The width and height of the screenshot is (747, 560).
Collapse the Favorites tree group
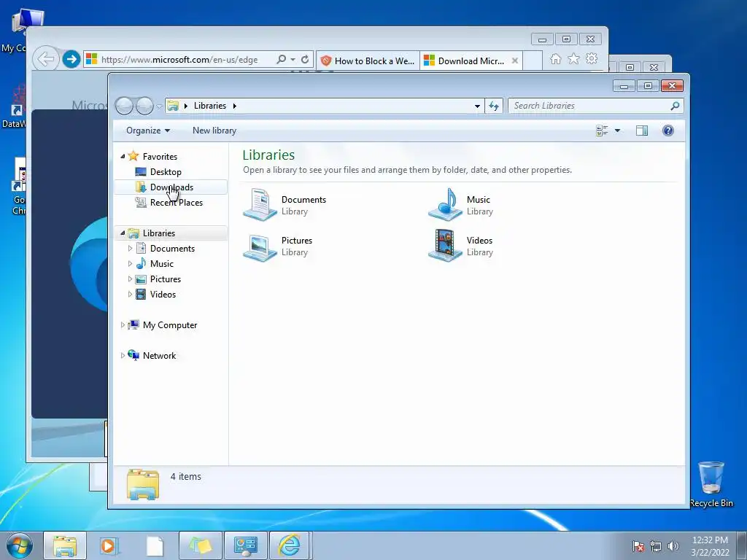[123, 156]
